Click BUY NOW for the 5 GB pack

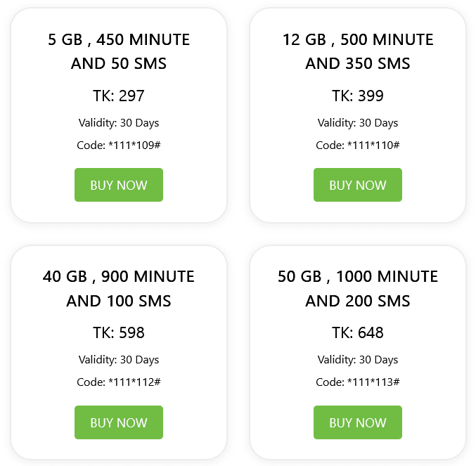pyautogui.click(x=119, y=185)
